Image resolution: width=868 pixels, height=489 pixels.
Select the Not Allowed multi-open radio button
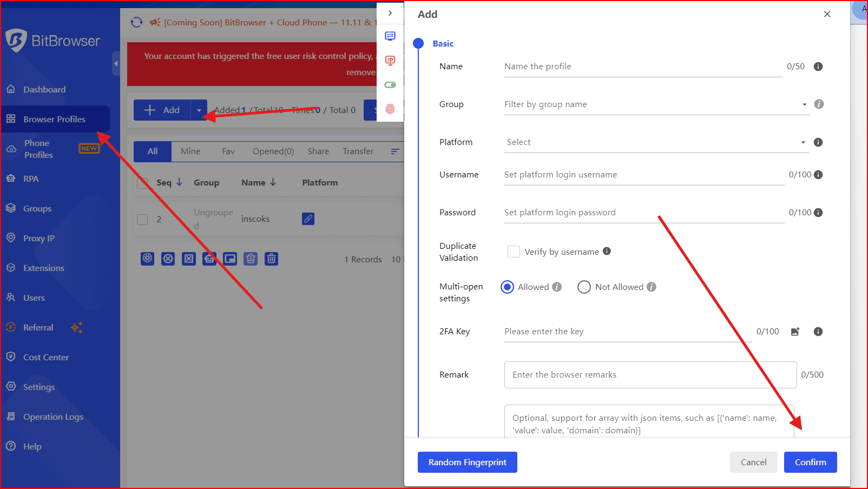pyautogui.click(x=584, y=287)
